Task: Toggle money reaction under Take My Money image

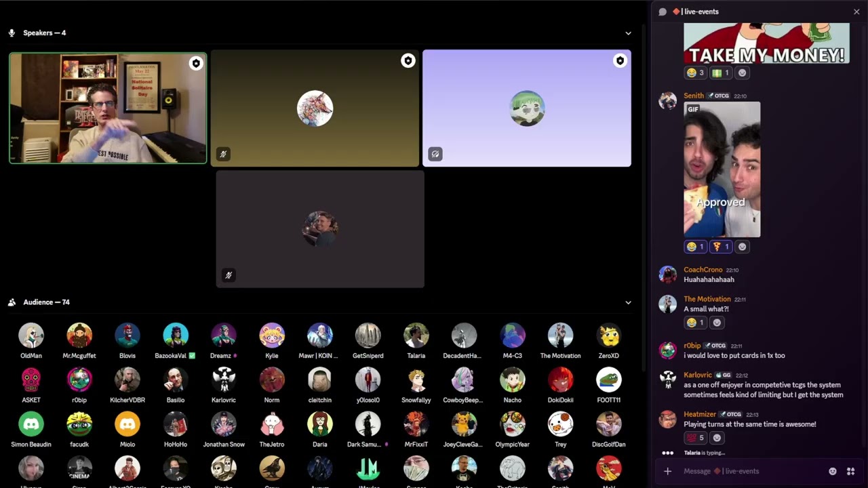Action: [721, 73]
